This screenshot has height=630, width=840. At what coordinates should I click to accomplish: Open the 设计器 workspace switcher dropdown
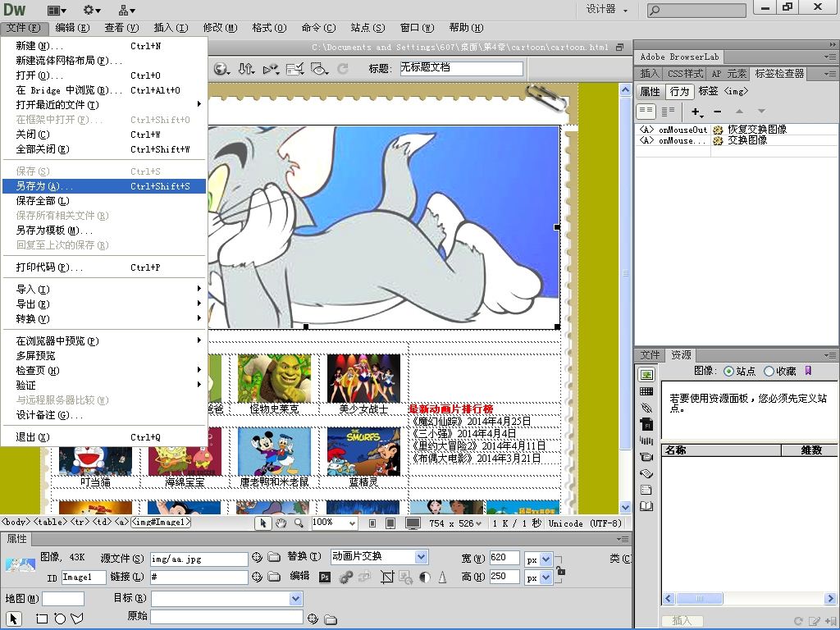(607, 9)
